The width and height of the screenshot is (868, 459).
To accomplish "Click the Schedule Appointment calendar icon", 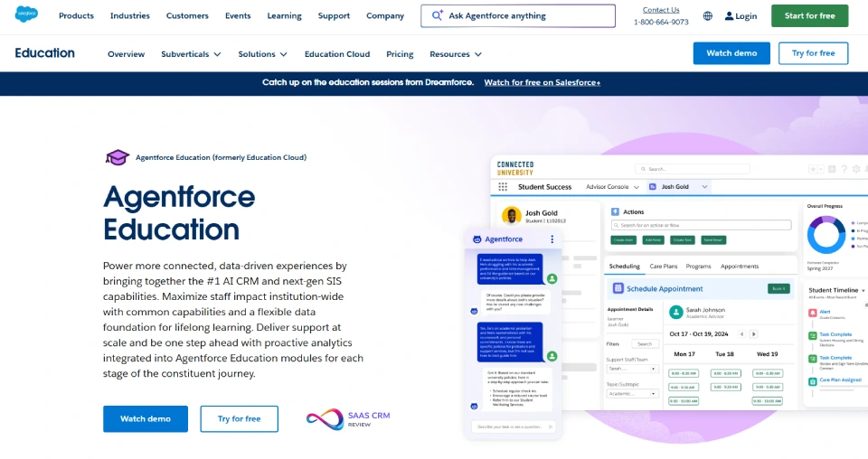I will 618,289.
